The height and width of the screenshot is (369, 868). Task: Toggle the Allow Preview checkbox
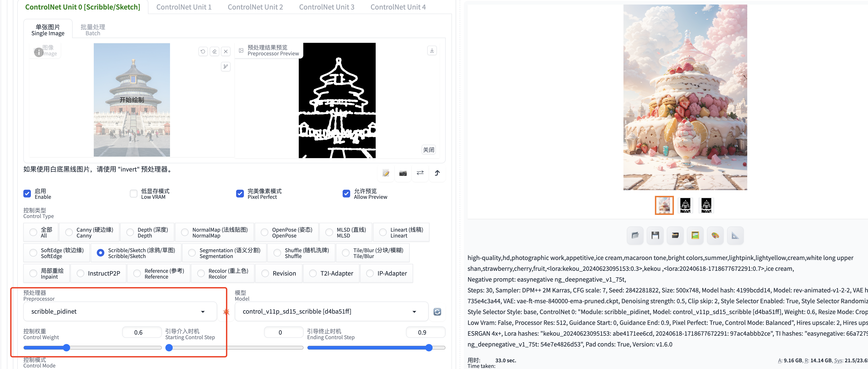[346, 194]
